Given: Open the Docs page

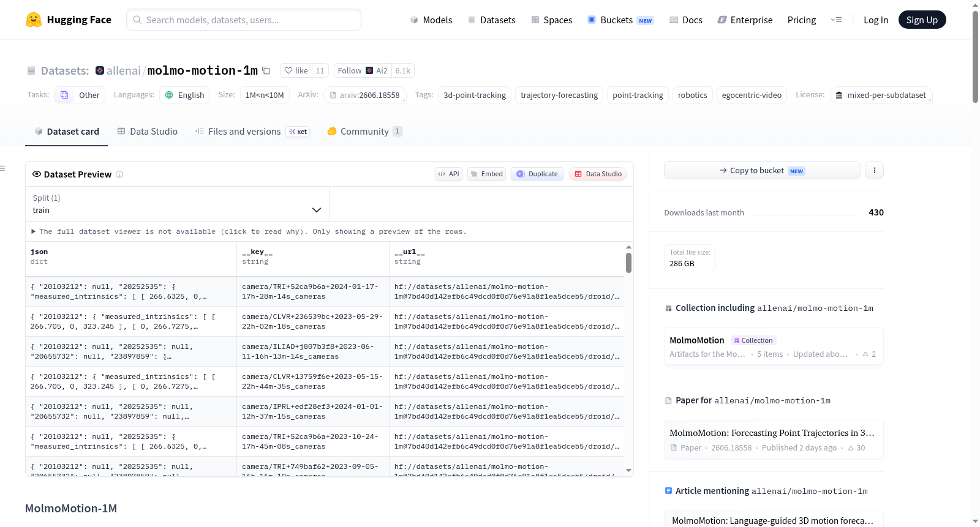Looking at the screenshot, I should (x=685, y=20).
